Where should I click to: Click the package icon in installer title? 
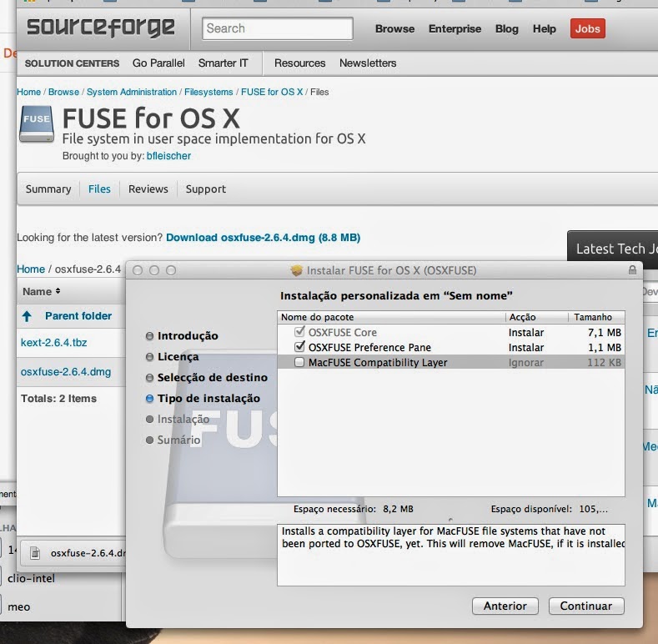[x=296, y=270]
